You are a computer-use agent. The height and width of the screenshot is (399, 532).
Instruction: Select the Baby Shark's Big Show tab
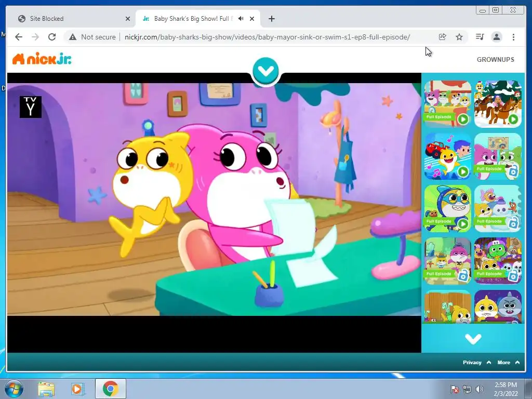(x=197, y=19)
